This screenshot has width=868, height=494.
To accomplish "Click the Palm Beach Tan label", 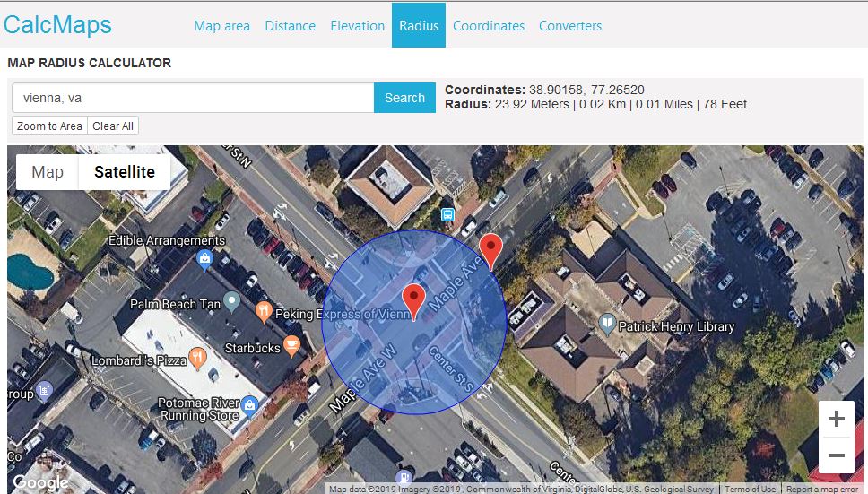I will [x=175, y=304].
